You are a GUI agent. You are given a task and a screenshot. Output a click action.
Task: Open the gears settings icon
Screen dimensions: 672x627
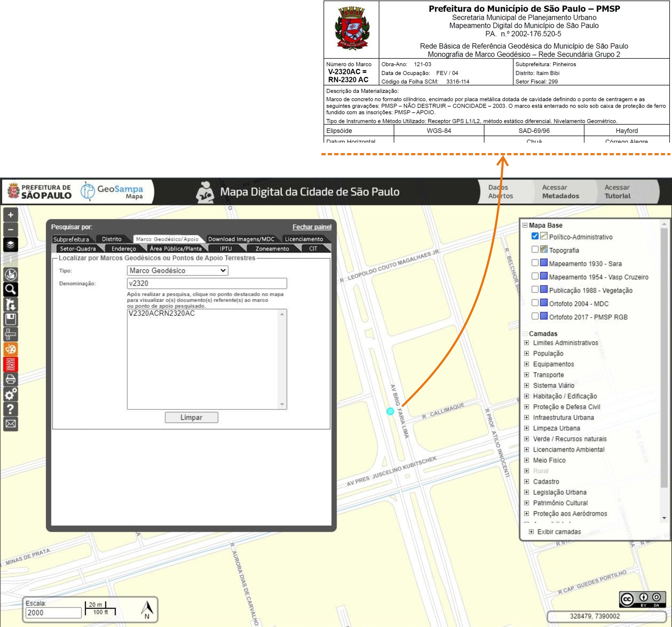[x=10, y=394]
